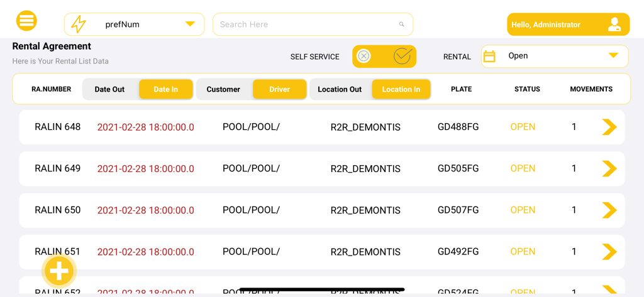Add a new rental with plus button

coord(59,271)
